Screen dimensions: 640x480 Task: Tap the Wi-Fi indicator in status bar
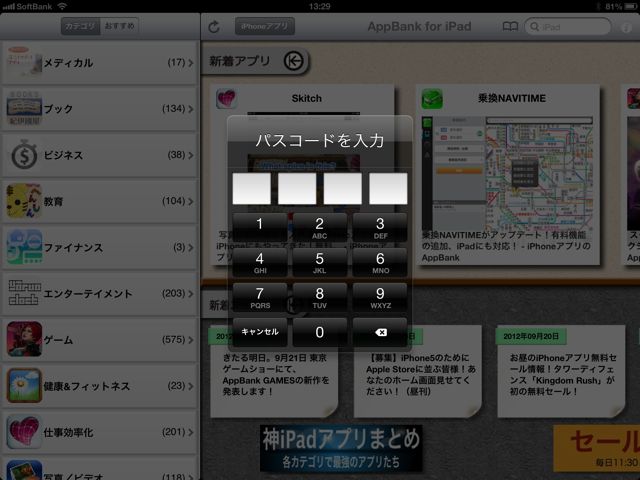click(62, 6)
